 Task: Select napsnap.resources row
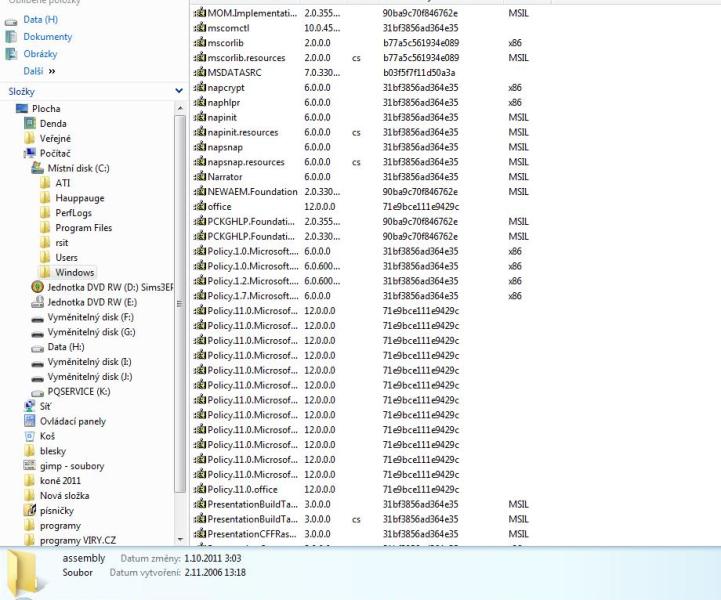(x=361, y=162)
